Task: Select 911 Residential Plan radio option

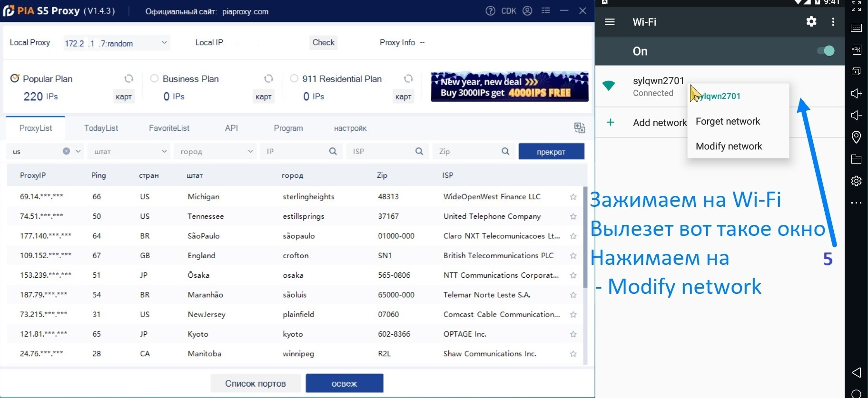Action: tap(294, 78)
